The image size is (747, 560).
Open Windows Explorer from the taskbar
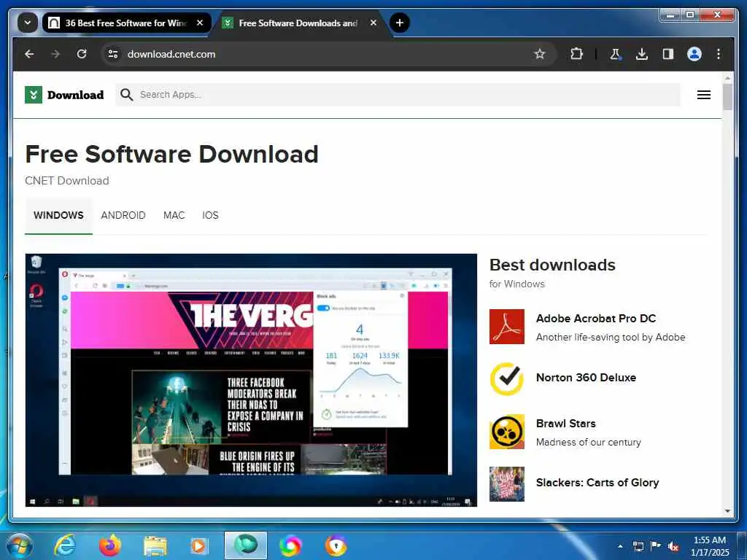point(155,546)
